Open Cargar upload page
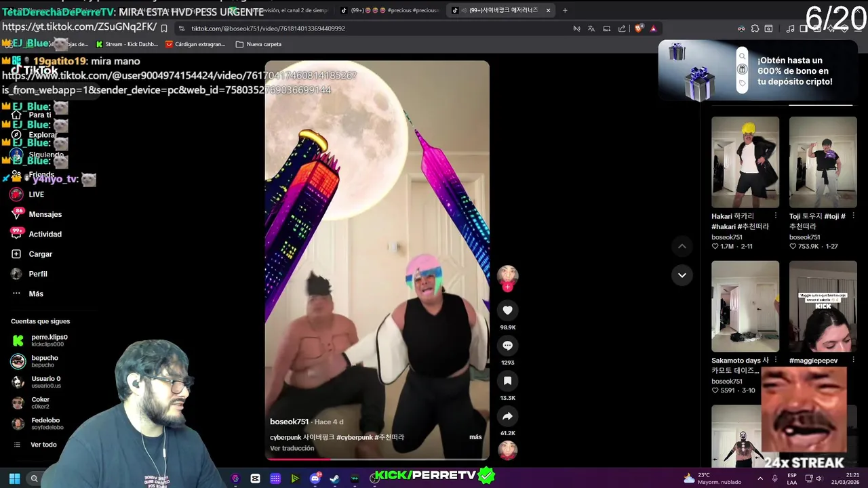 point(32,254)
